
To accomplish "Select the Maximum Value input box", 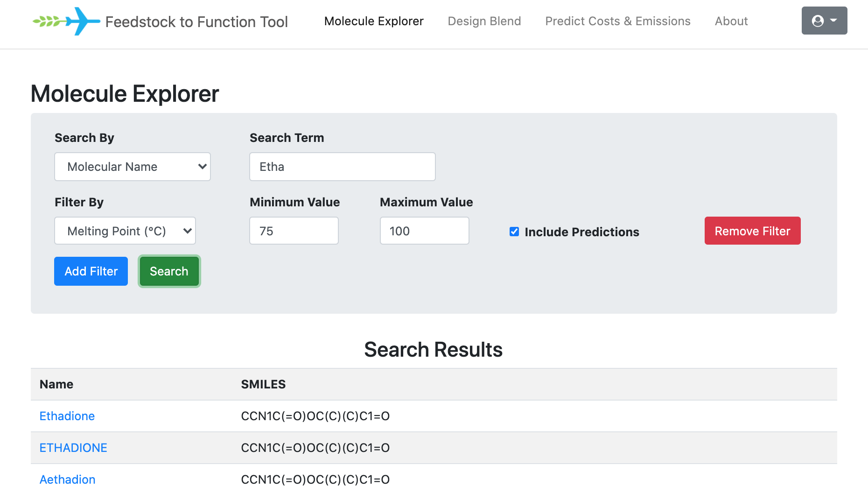I will 424,231.
